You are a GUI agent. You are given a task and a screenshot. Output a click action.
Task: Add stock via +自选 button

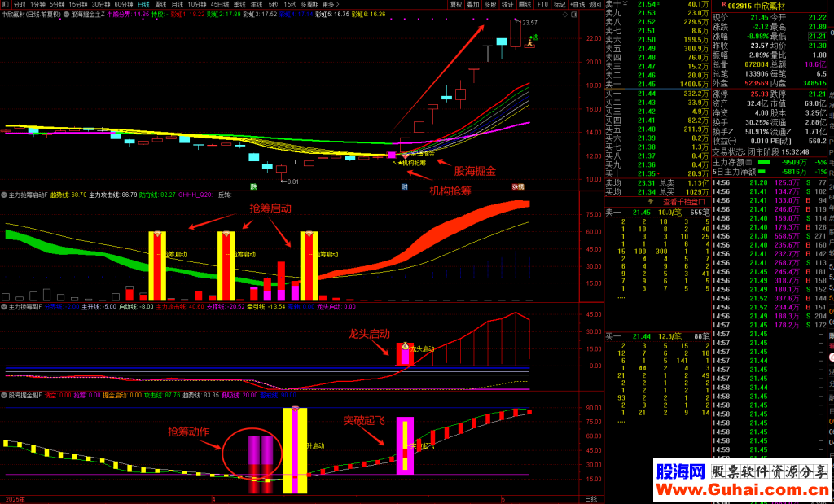[x=577, y=4]
